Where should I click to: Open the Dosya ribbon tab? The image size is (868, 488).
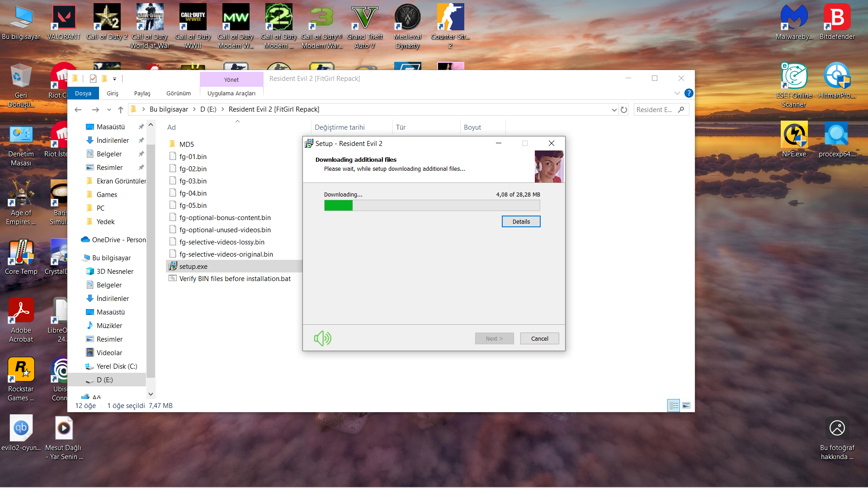click(83, 93)
